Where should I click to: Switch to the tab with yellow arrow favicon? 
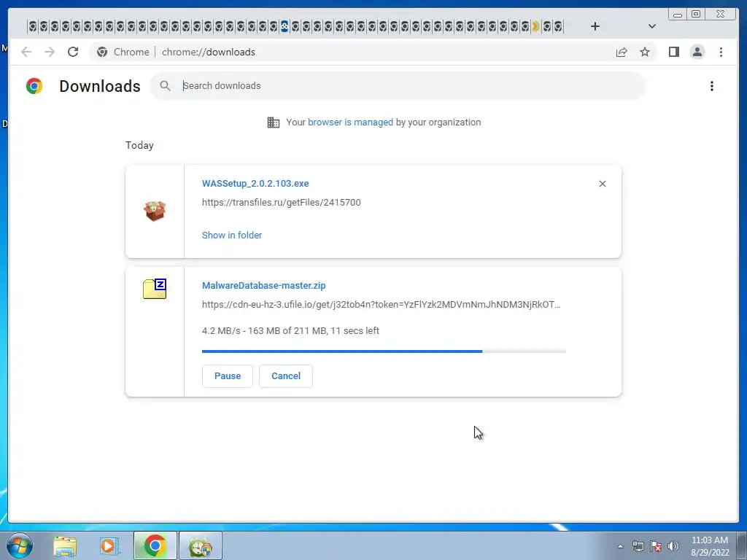pos(536,26)
